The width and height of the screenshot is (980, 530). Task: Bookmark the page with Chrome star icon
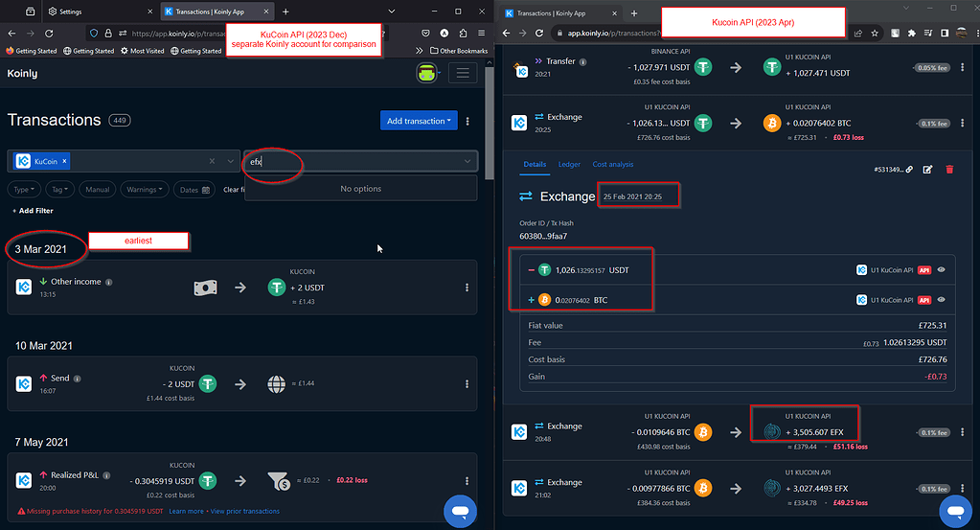click(875, 34)
